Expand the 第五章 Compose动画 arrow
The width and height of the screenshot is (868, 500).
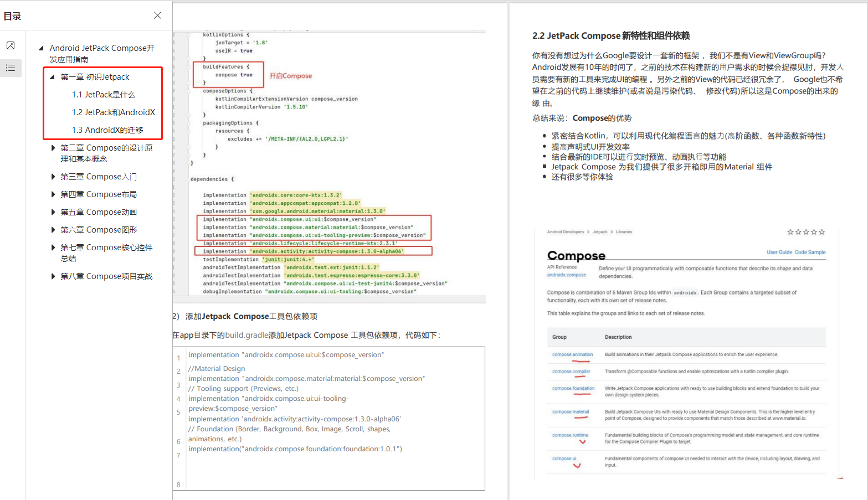[x=53, y=212]
